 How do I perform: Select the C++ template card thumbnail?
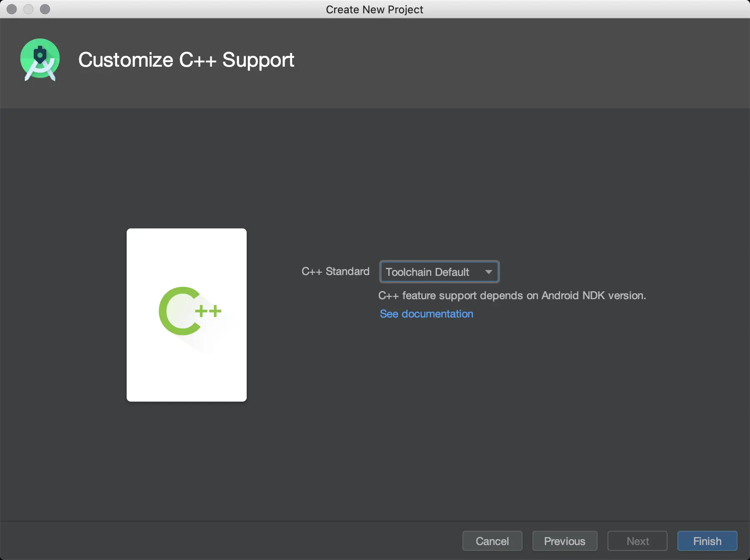186,315
